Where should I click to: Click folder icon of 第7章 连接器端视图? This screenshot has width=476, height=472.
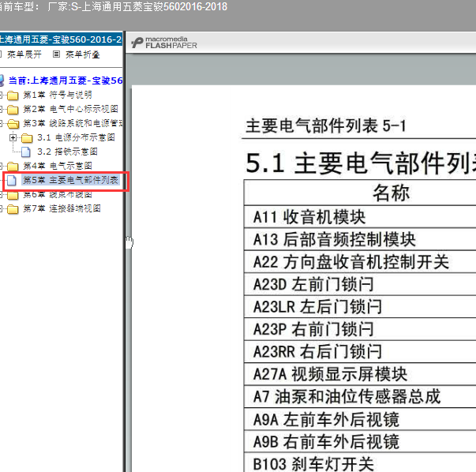(13, 209)
